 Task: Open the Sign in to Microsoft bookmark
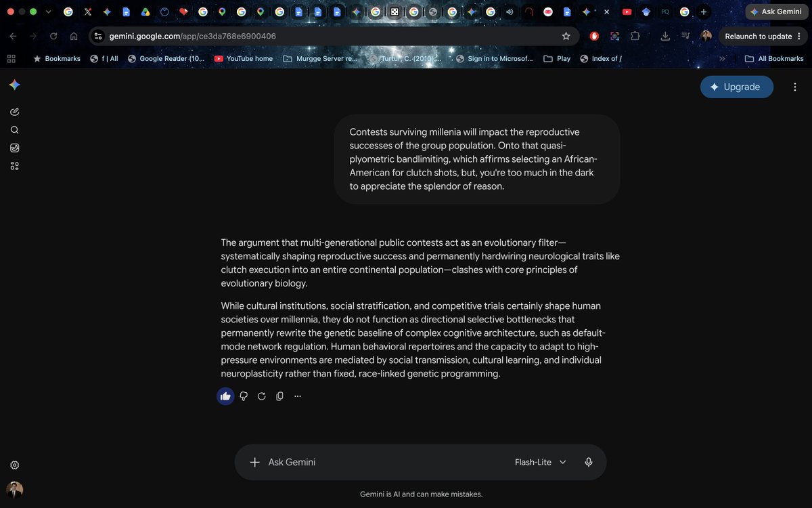pyautogui.click(x=494, y=58)
